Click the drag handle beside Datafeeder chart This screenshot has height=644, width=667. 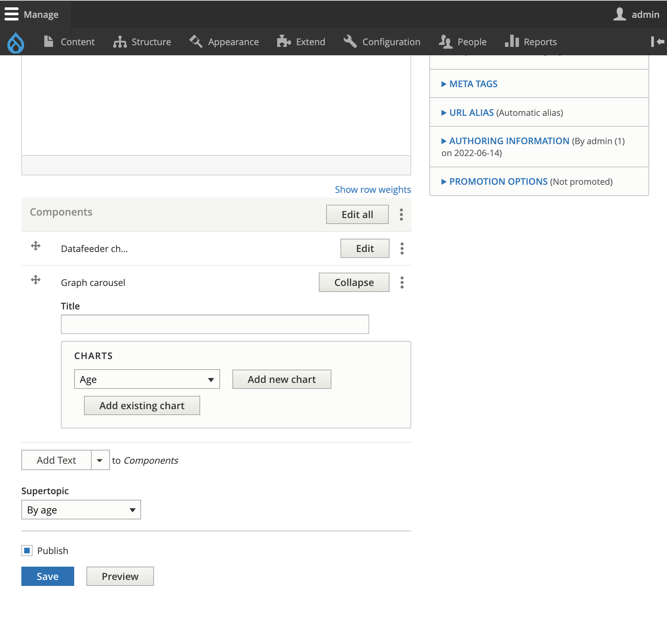[x=36, y=246]
